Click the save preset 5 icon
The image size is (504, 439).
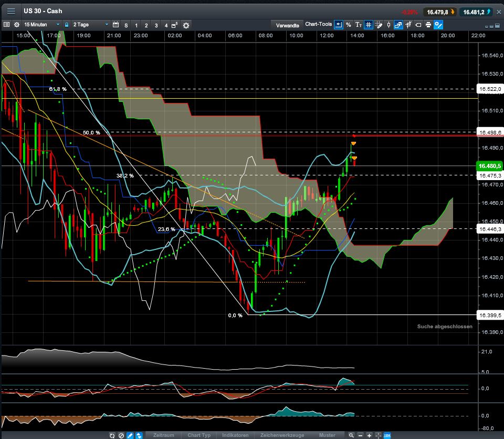click(174, 25)
